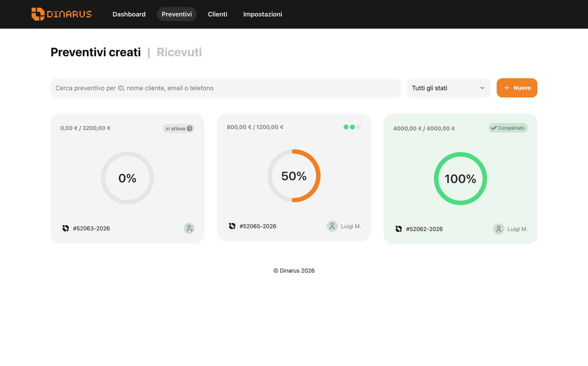This screenshot has width=588, height=366.
Task: Click the amount 0,00 € / 3200,00 €
Action: [x=85, y=128]
